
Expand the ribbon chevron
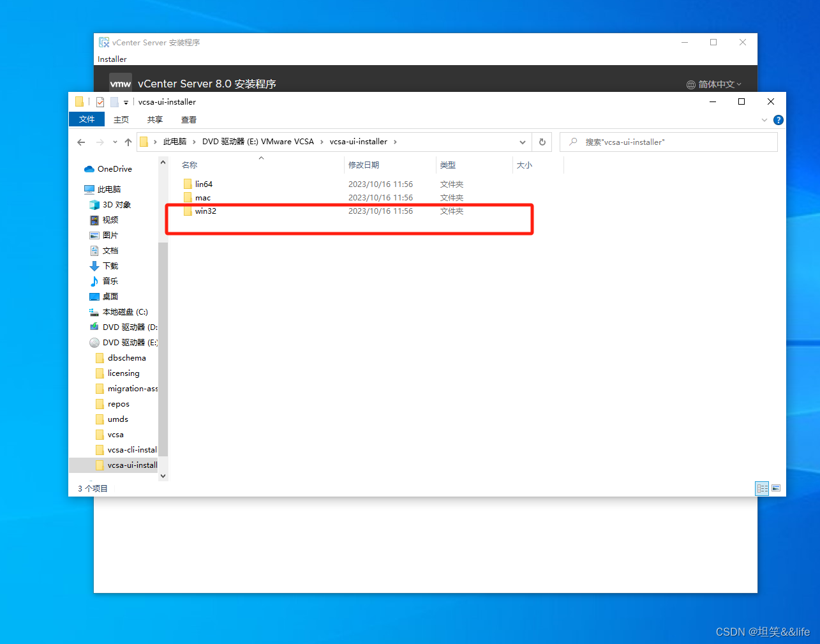[x=764, y=120]
